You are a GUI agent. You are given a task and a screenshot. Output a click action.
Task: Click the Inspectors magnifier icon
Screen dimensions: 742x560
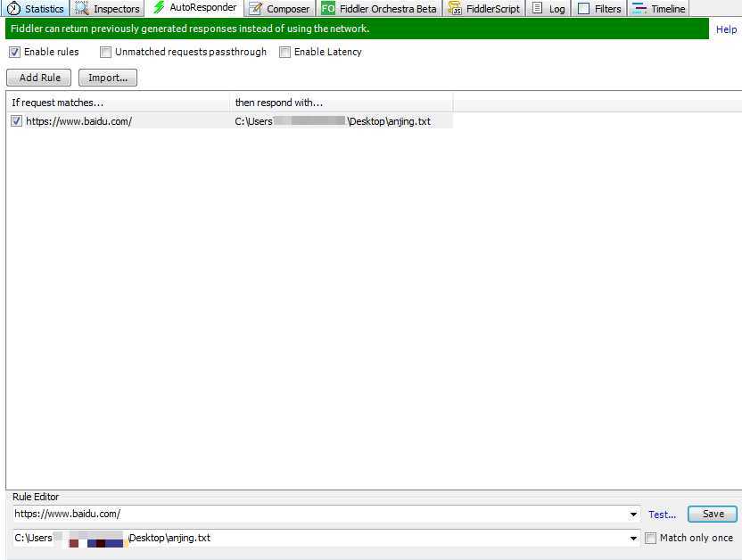[81, 9]
